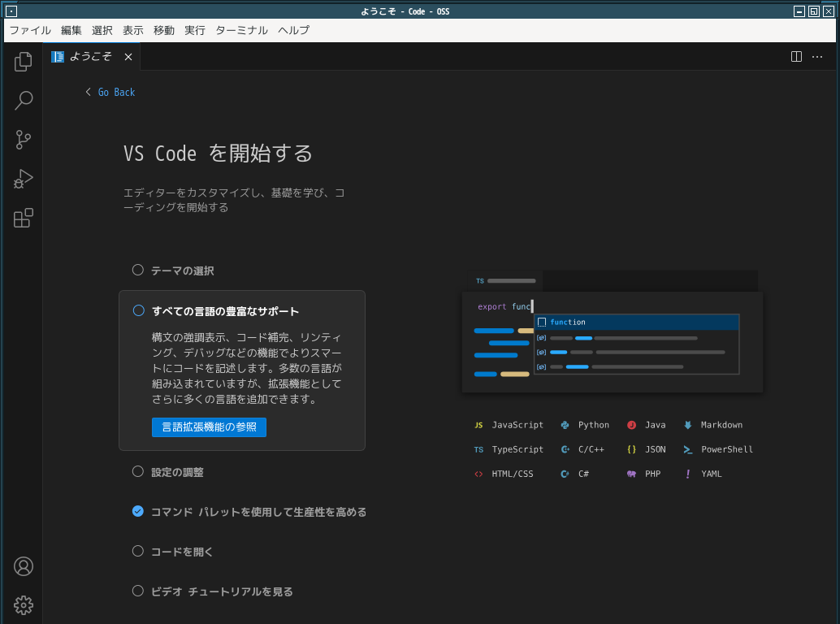
Task: Click the PowerShell icon
Action: click(688, 450)
